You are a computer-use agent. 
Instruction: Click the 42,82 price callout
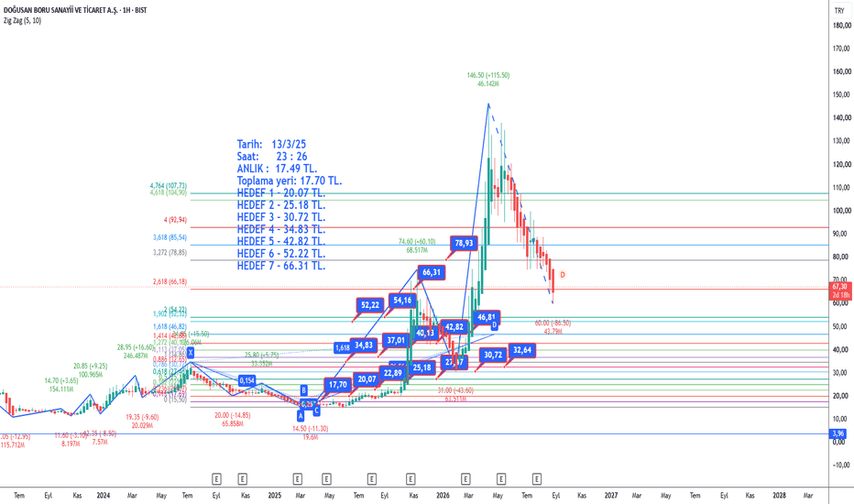454,327
